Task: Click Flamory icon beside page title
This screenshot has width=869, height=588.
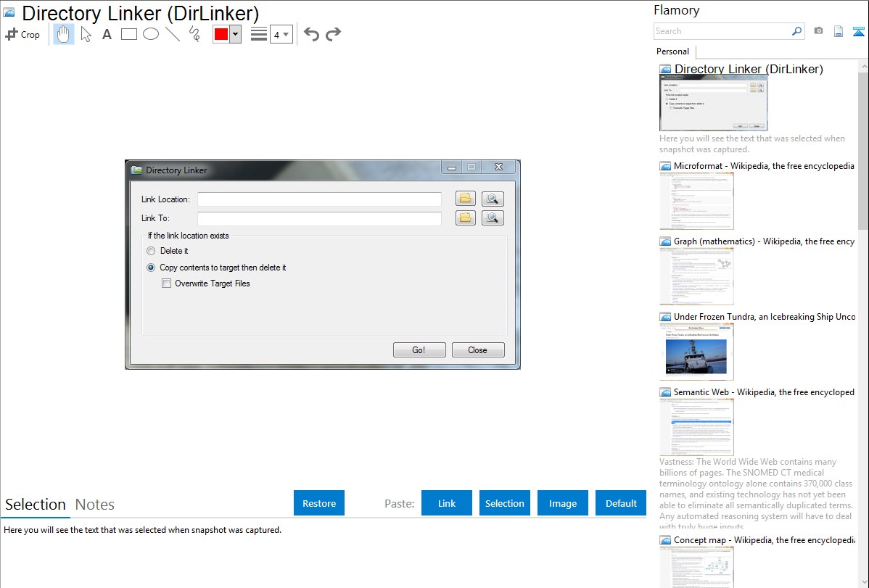Action: [9, 12]
